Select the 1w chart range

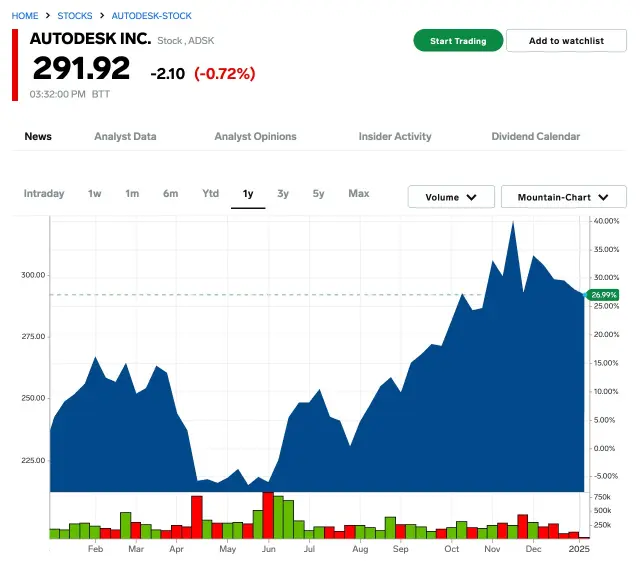(x=95, y=194)
